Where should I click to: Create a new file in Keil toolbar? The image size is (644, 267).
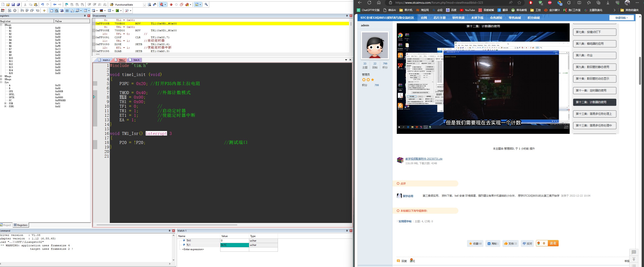click(x=3, y=5)
